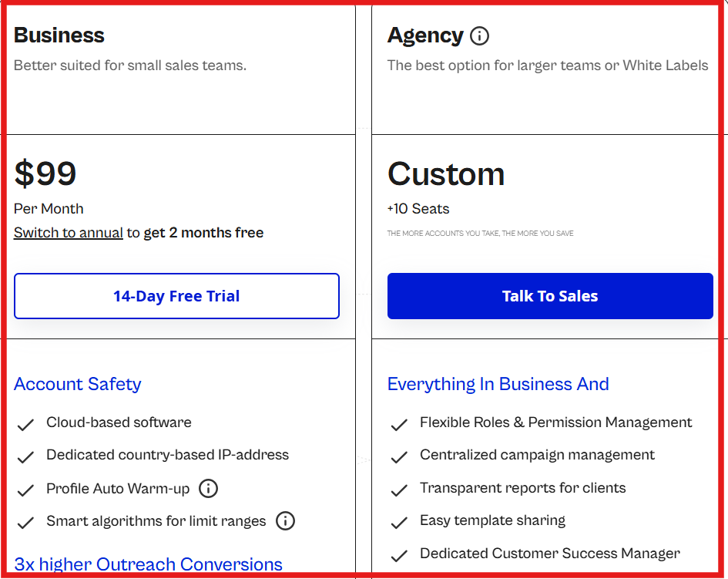Click the Custom pricing label

(x=446, y=174)
